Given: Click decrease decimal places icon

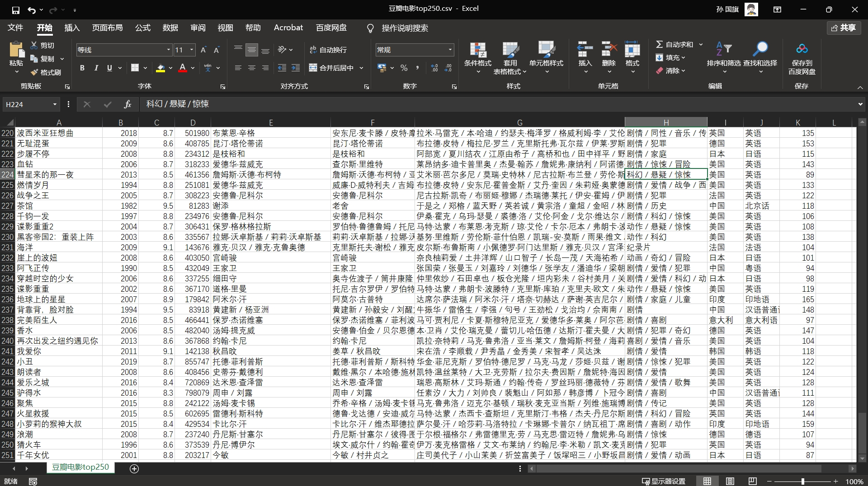Looking at the screenshot, I should pos(448,68).
